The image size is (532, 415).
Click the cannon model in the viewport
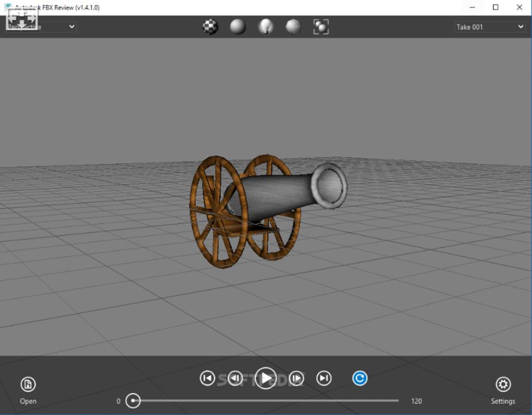268,211
